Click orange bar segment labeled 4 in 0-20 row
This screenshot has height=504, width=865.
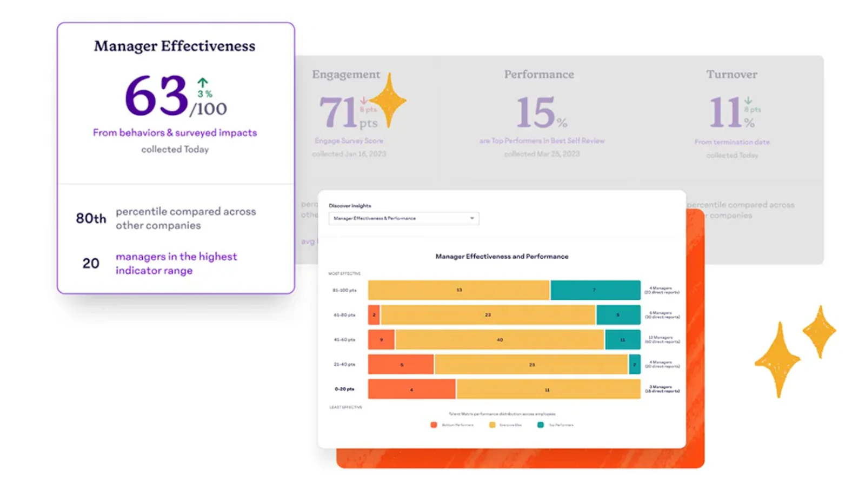[411, 389]
